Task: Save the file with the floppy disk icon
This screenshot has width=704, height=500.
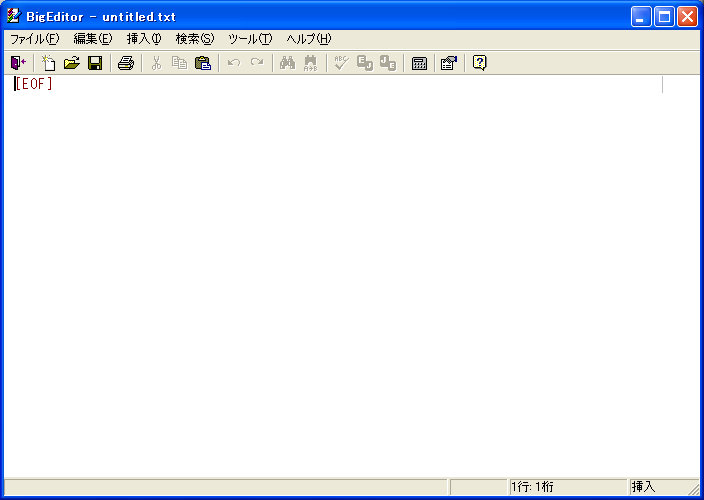Action: [95, 63]
